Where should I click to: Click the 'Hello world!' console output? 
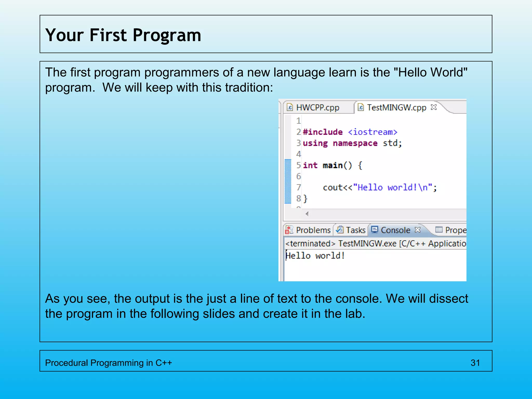coord(315,256)
